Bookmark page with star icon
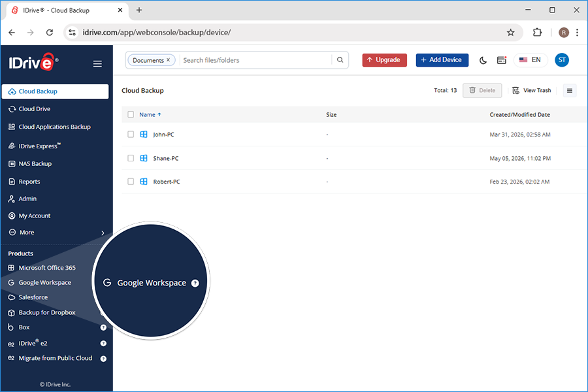This screenshot has width=588, height=392. 511,33
